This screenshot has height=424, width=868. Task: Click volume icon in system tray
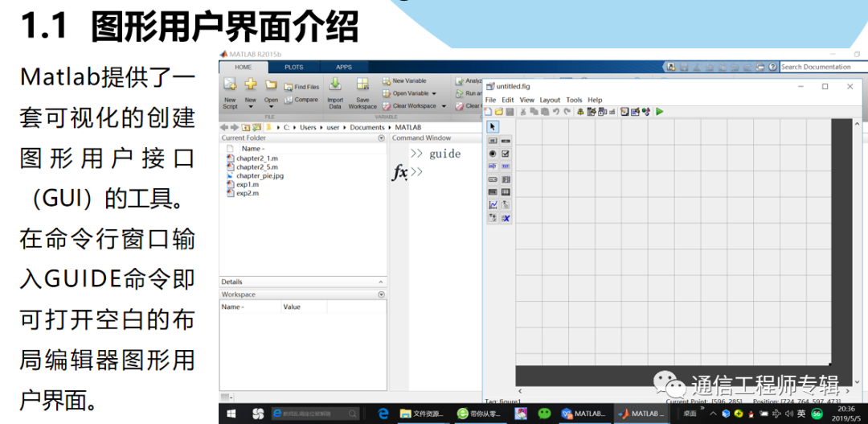click(789, 414)
